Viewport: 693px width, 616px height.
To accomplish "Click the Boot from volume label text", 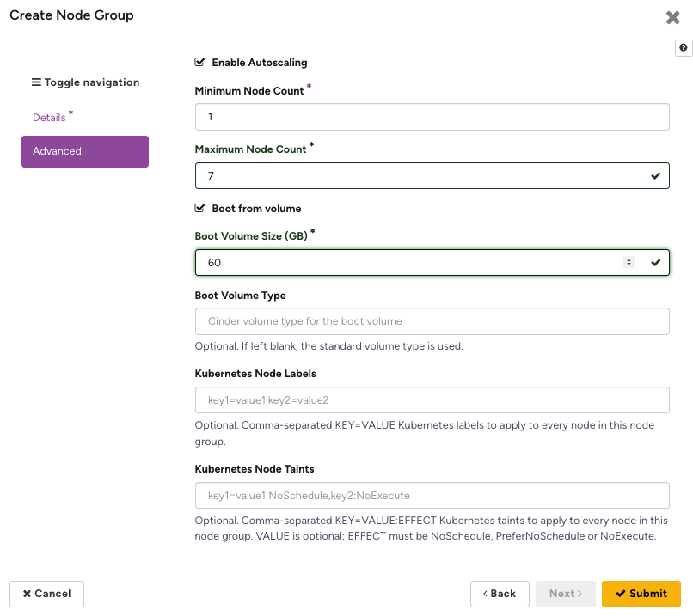I will 256,209.
